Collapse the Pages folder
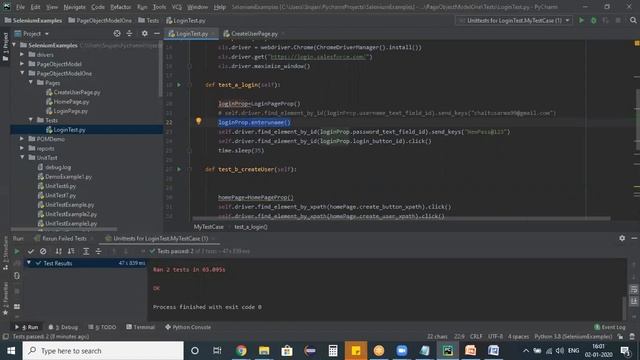The image size is (640, 360). point(31,82)
